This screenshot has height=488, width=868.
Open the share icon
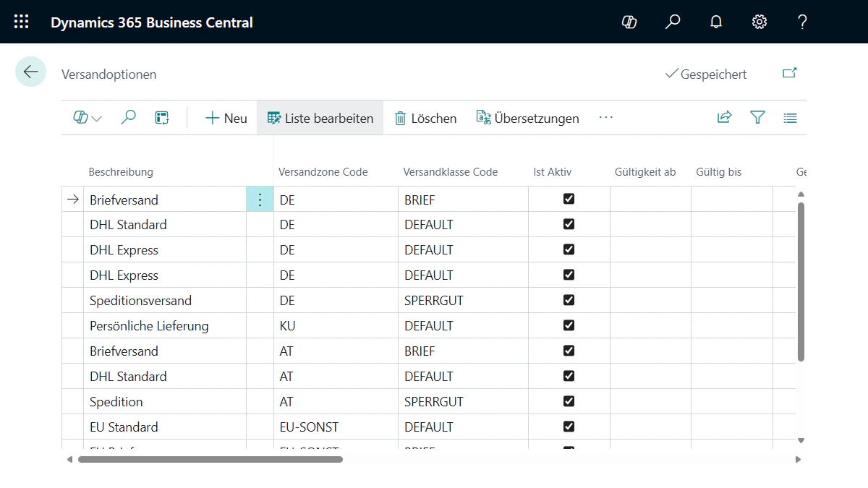pyautogui.click(x=724, y=118)
